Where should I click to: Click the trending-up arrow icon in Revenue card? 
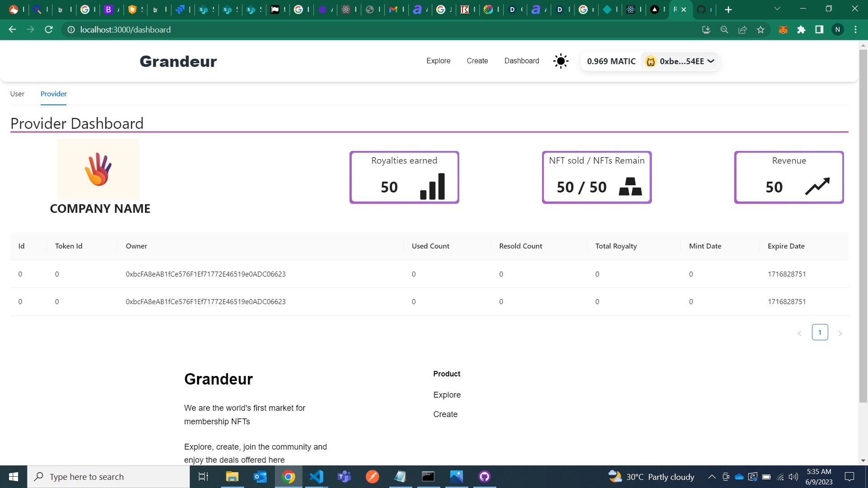tap(817, 186)
